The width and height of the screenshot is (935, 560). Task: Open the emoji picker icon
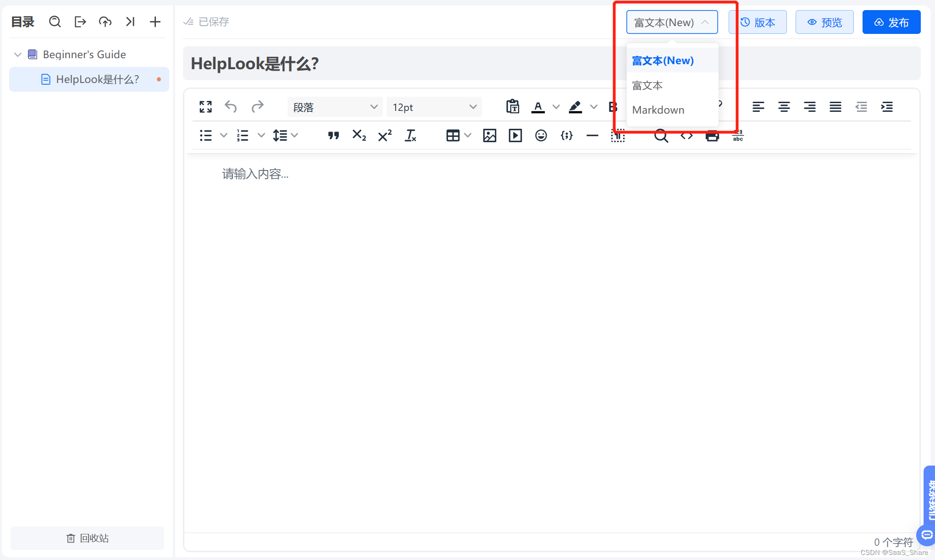click(541, 136)
